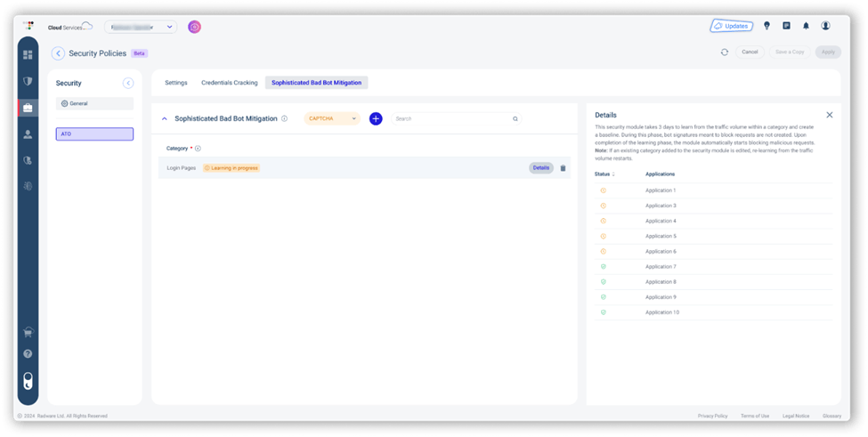
Task: Select the Application 10 row
Action: (713, 312)
